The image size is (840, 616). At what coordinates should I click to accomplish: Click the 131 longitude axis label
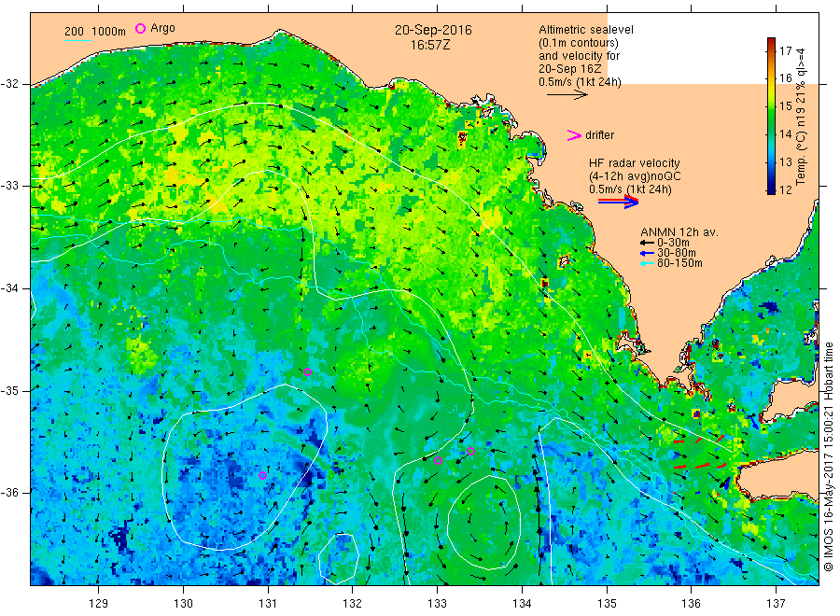pos(268,604)
